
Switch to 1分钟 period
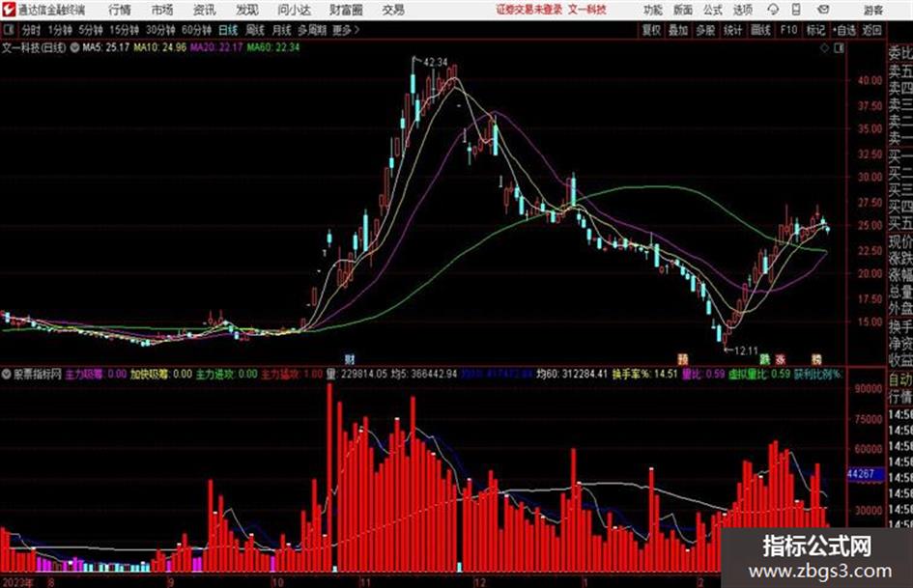click(60, 30)
